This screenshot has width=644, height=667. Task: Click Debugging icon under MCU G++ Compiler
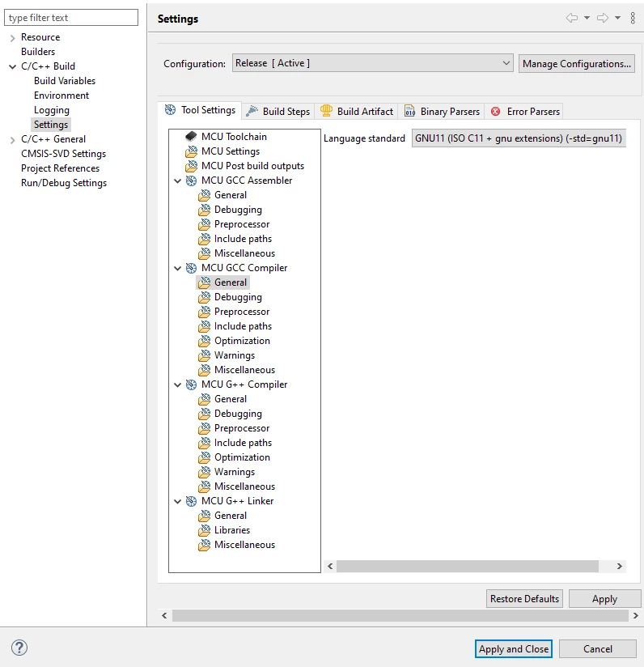[x=204, y=414]
